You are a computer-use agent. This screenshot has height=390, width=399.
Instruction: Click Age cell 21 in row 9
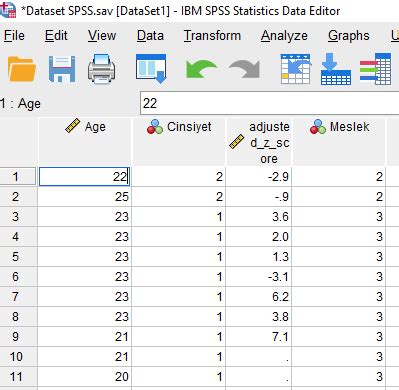[x=85, y=336]
